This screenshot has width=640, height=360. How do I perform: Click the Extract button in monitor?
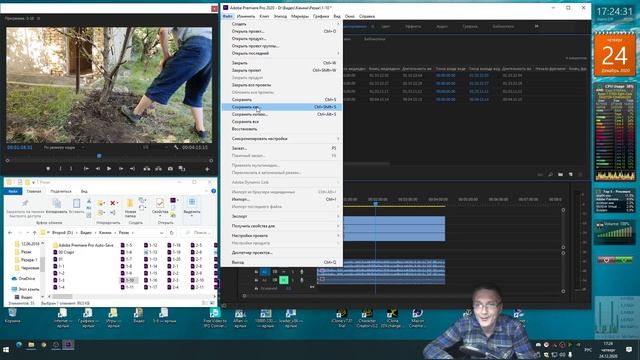[158, 169]
